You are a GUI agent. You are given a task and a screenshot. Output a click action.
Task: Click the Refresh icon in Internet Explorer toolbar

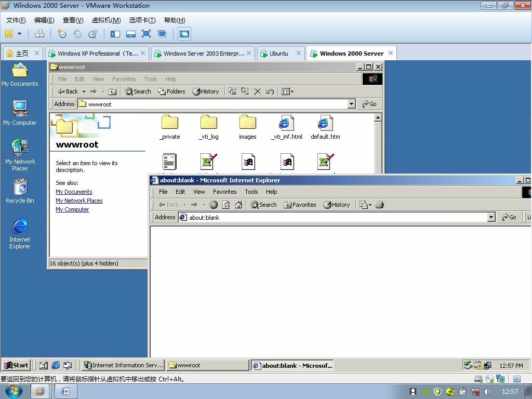[x=226, y=205]
